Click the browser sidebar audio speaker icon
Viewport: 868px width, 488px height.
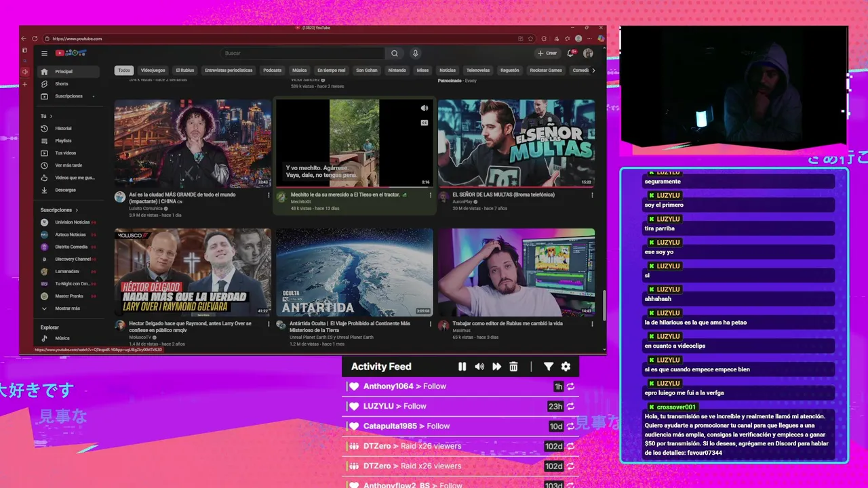click(x=25, y=72)
